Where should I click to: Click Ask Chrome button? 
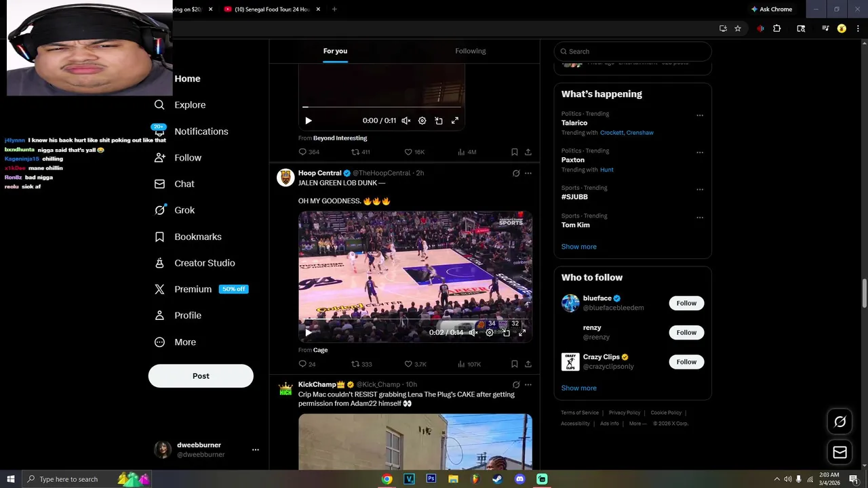772,9
